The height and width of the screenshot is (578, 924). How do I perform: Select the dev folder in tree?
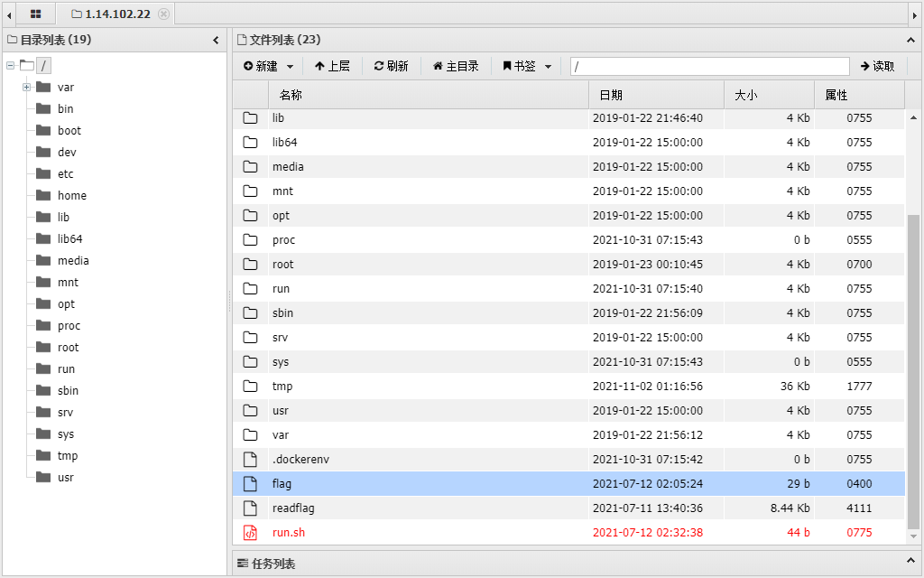(67, 152)
